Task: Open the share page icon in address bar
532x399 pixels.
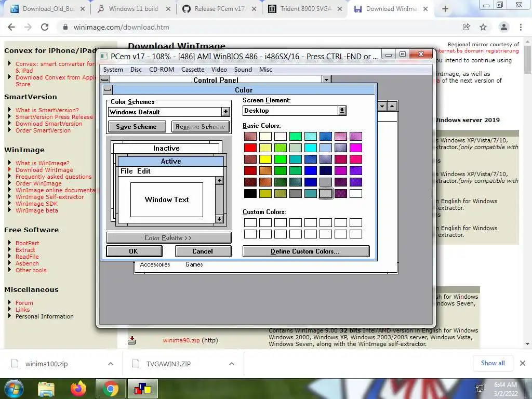Action: (x=466, y=27)
